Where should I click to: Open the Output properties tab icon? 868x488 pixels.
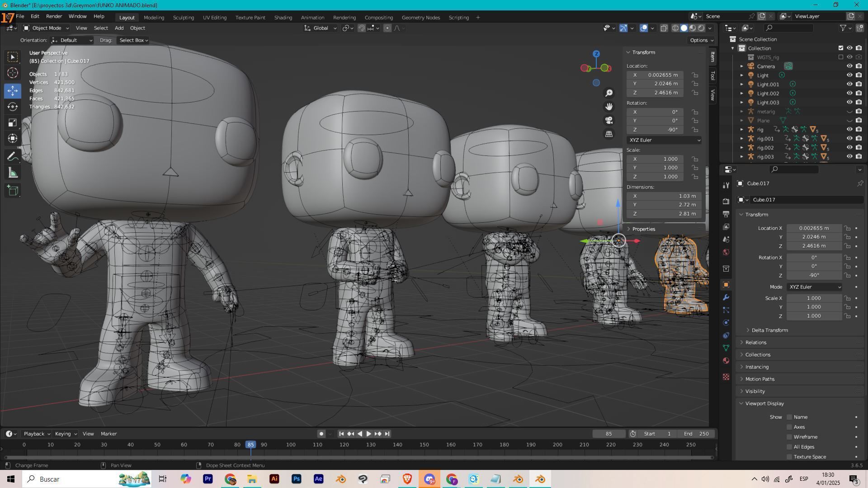pos(726,214)
